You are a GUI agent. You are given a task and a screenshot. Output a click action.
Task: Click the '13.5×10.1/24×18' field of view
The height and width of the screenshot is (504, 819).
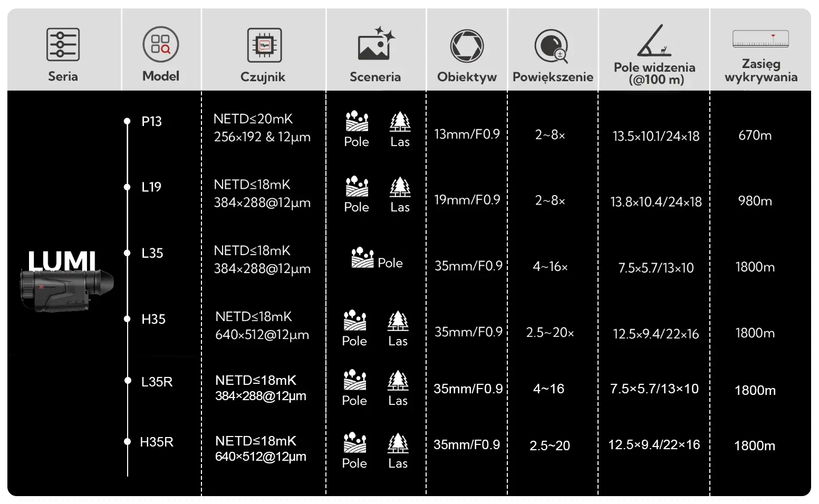pos(656,137)
